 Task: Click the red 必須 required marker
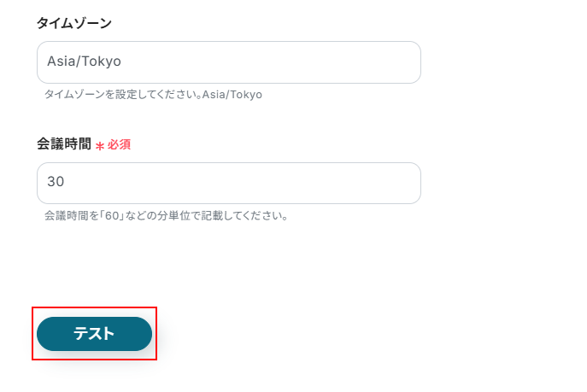(x=119, y=145)
